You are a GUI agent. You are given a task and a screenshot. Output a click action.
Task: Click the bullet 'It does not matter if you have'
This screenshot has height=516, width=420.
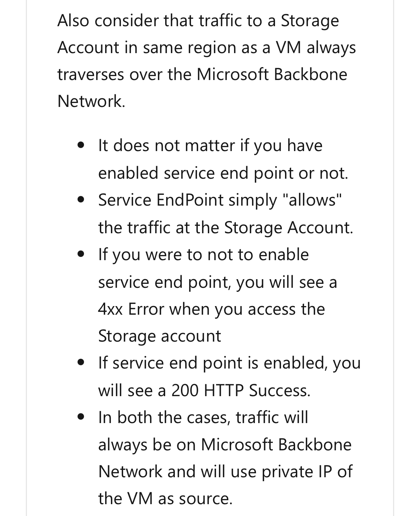point(223,159)
